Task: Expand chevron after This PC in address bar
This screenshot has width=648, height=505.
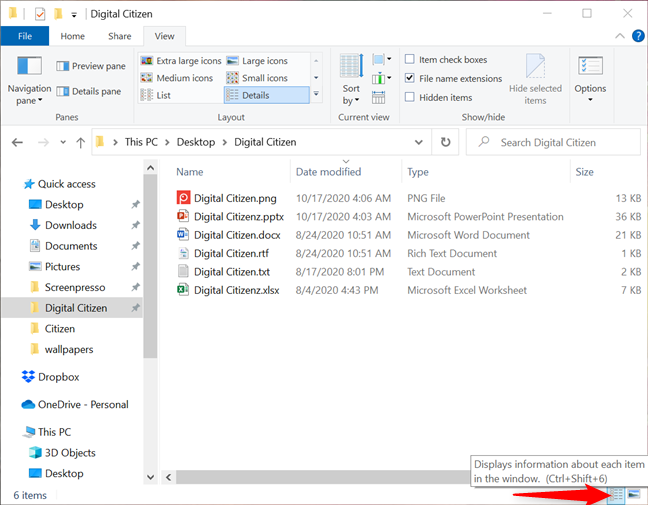Action: [x=167, y=143]
